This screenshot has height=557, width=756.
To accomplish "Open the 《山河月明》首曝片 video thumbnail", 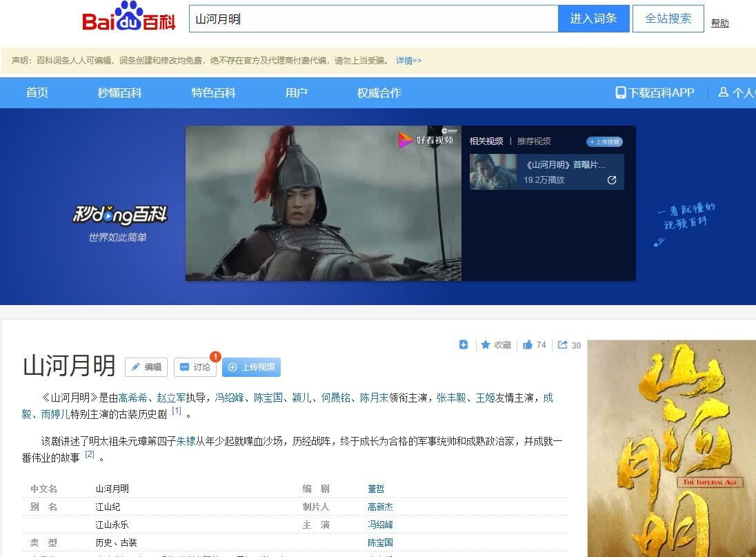I will click(x=493, y=172).
